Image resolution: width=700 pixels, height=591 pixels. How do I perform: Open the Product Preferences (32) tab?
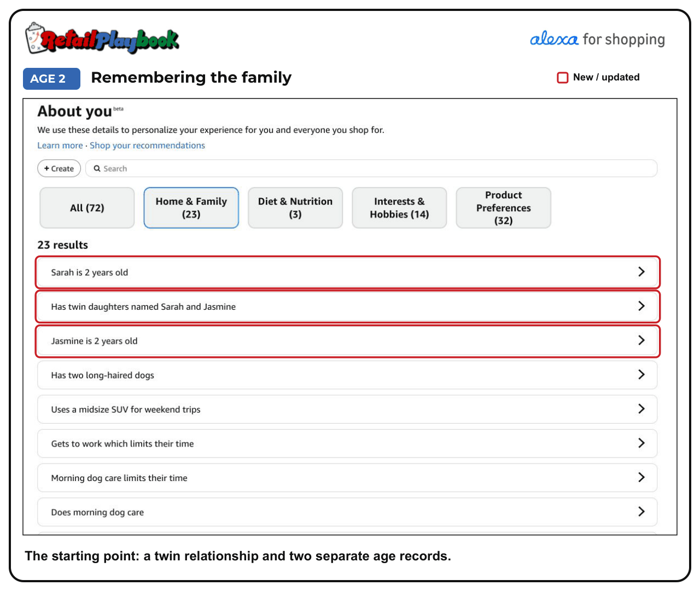504,208
